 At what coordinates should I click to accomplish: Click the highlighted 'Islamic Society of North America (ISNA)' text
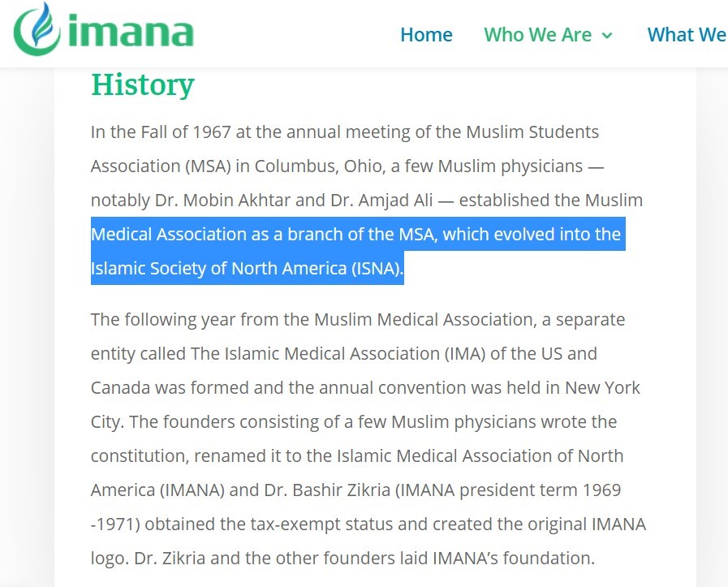[246, 269]
